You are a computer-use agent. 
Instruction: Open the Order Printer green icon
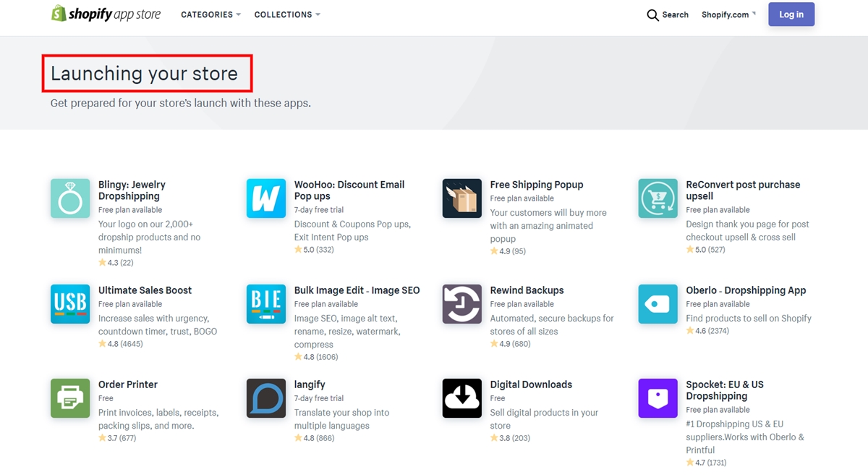[70, 398]
